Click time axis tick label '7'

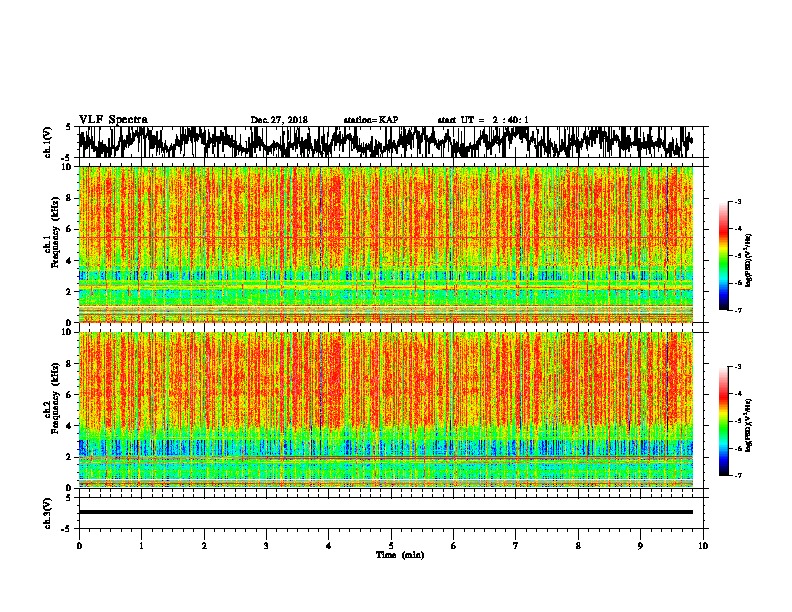[516, 546]
